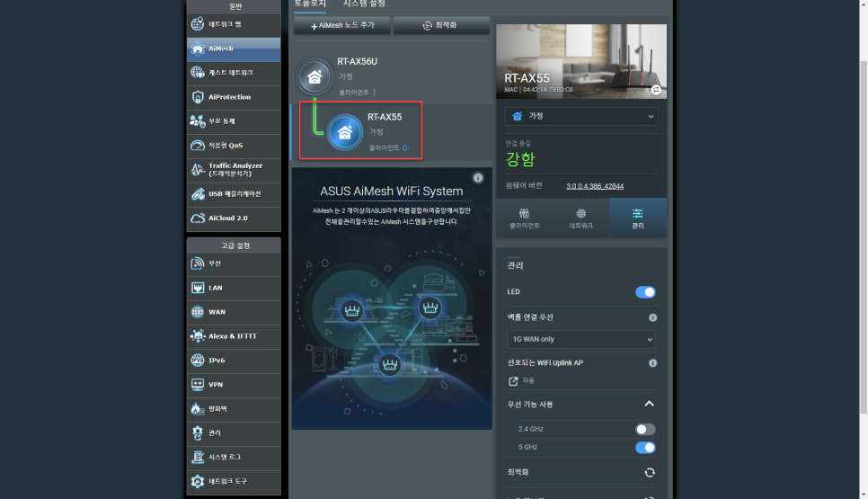Open the wireless settings icon
Screen dimensions: 868x499
(198, 263)
